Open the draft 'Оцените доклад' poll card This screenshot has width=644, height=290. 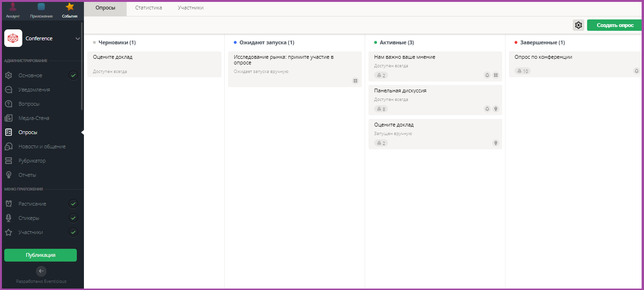[154, 64]
